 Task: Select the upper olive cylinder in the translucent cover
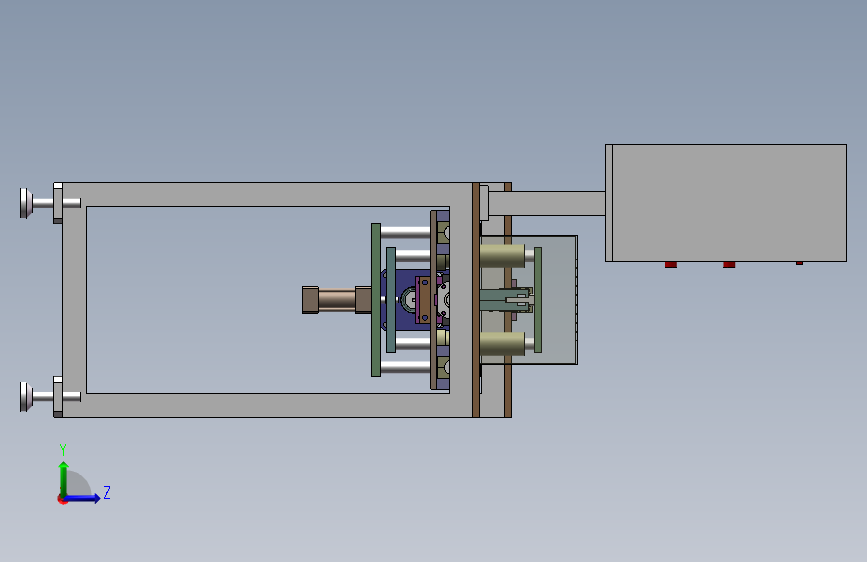pyautogui.click(x=502, y=256)
